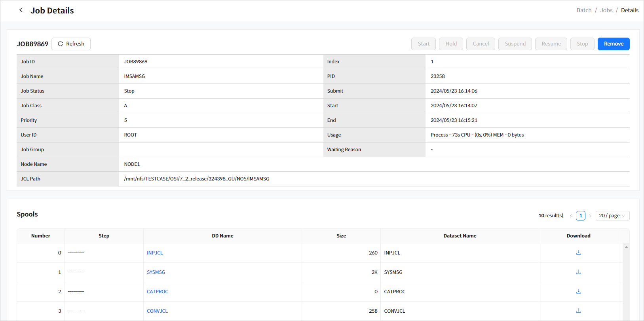Viewport: 644px width, 321px height.
Task: Open the CONVJCL DD Name link
Action: pyautogui.click(x=157, y=311)
